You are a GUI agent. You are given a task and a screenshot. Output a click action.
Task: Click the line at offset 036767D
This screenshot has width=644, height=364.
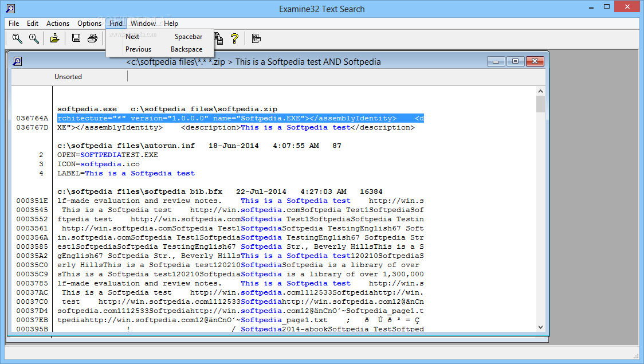(236, 127)
